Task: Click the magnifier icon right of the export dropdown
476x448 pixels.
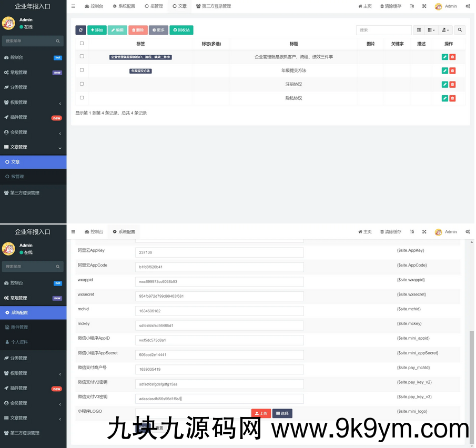Action: [x=460, y=30]
